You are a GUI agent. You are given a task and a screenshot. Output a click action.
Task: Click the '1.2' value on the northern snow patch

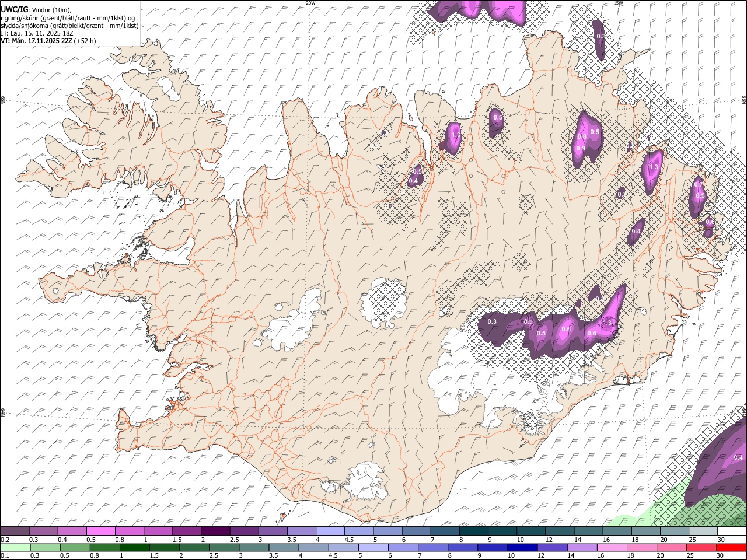(456, 135)
